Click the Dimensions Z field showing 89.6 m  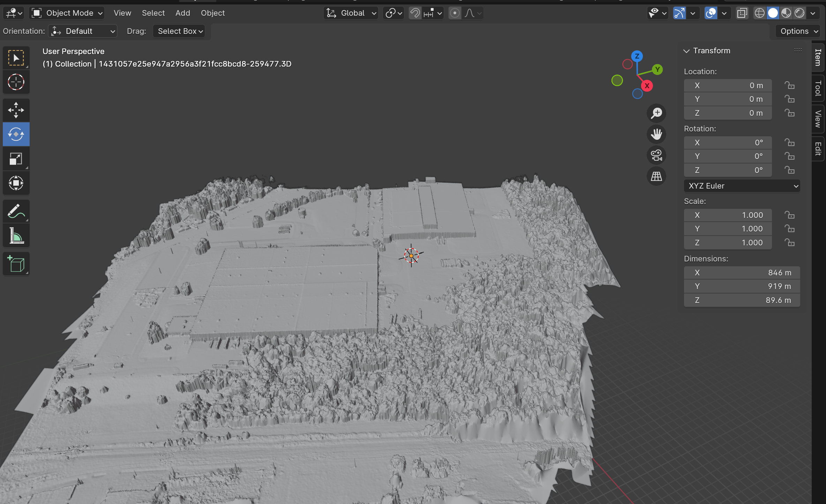point(742,300)
